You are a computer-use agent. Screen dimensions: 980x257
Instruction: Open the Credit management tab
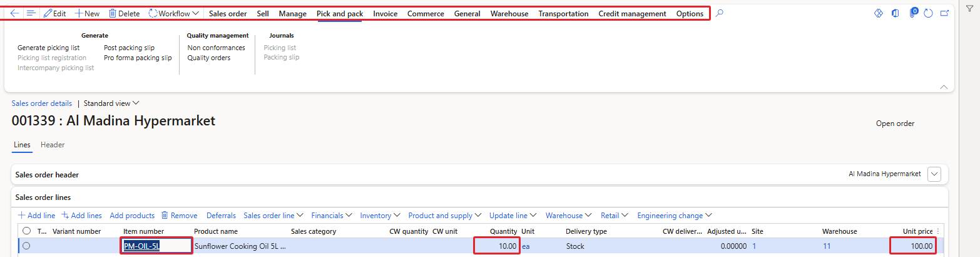(632, 14)
